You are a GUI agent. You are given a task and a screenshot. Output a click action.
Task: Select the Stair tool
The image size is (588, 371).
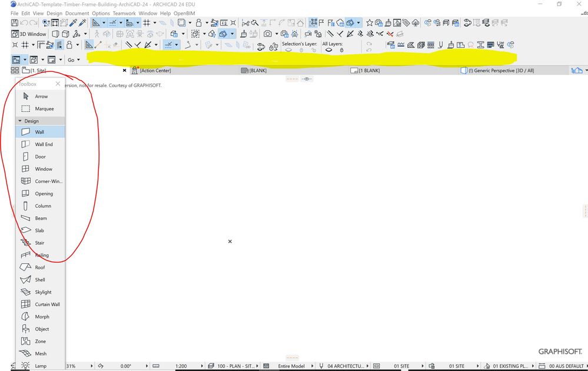tap(39, 243)
